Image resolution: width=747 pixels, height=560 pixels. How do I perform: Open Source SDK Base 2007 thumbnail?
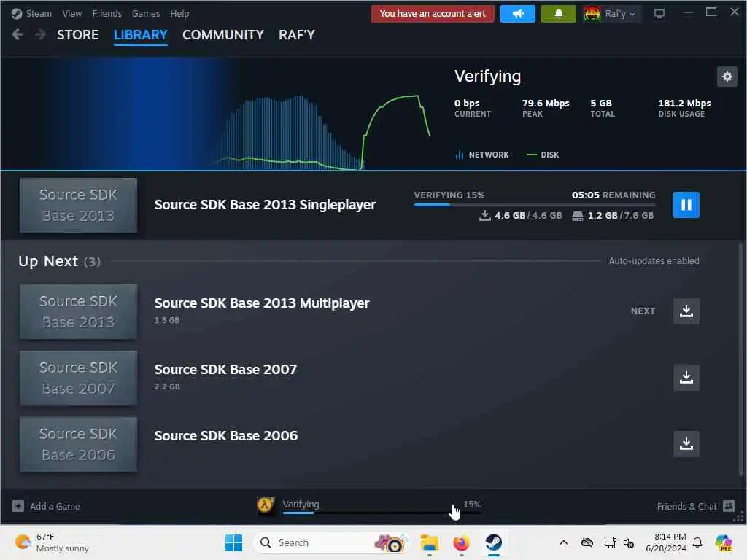click(78, 378)
